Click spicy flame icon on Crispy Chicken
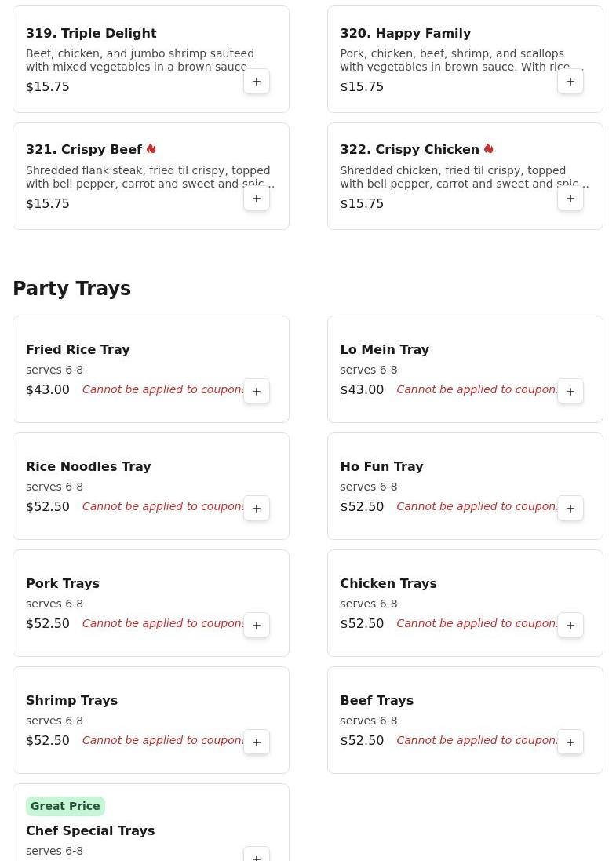The height and width of the screenshot is (861, 616). pos(489,149)
